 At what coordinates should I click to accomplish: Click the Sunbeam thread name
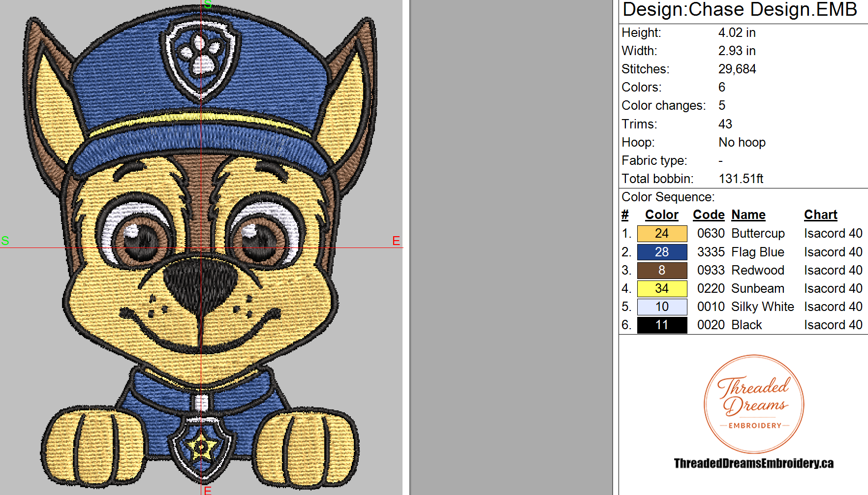click(x=758, y=288)
